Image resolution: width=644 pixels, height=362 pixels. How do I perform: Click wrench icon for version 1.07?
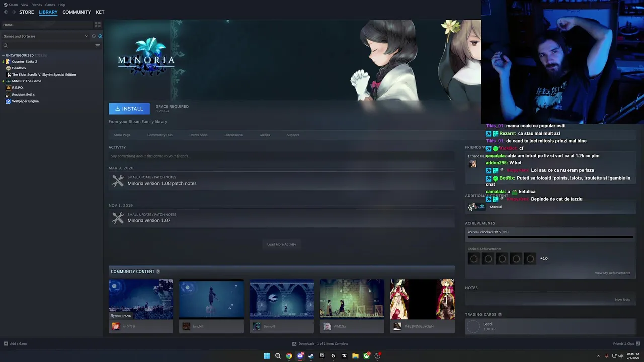tap(118, 218)
